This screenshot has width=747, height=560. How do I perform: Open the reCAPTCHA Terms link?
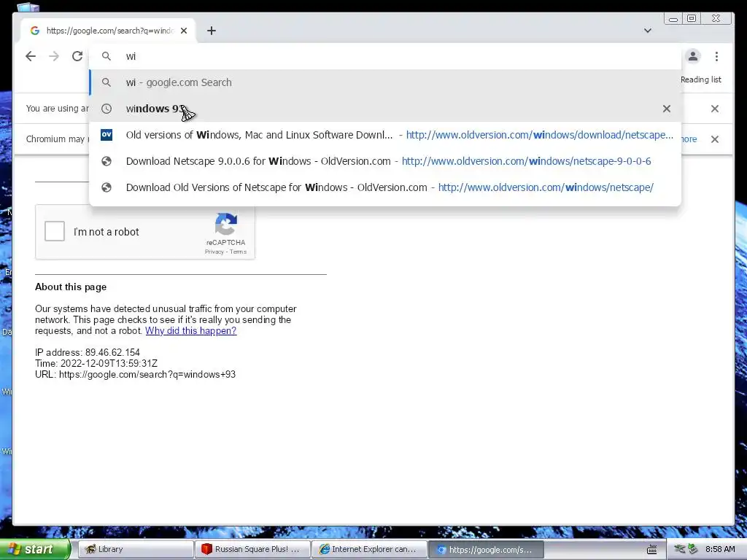(239, 252)
